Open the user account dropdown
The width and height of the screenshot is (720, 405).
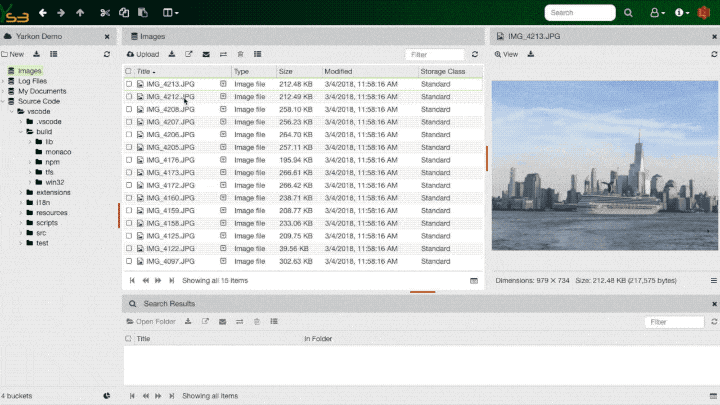tap(657, 13)
